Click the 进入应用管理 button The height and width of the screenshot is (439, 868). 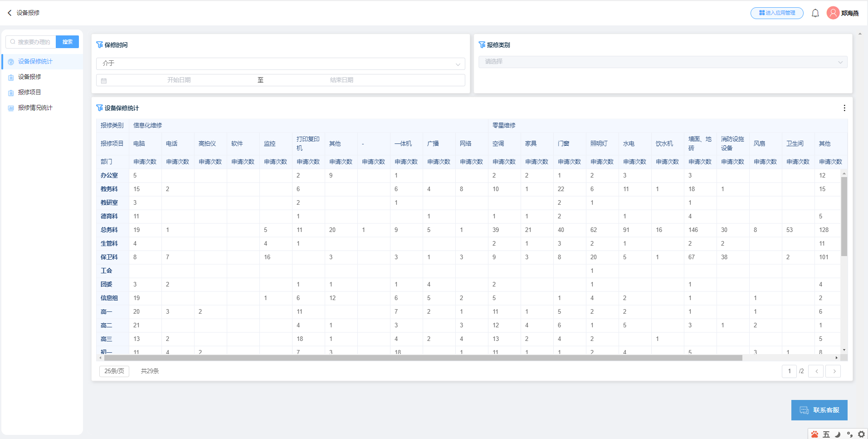click(776, 13)
